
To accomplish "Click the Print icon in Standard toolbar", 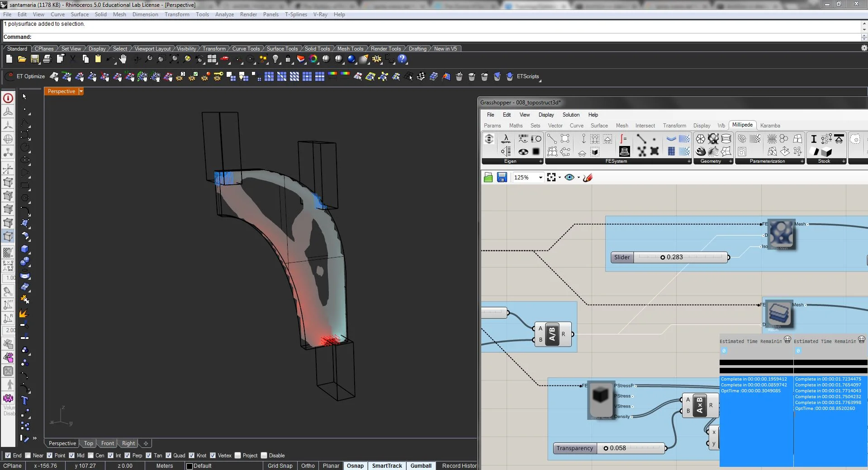I will coord(47,59).
